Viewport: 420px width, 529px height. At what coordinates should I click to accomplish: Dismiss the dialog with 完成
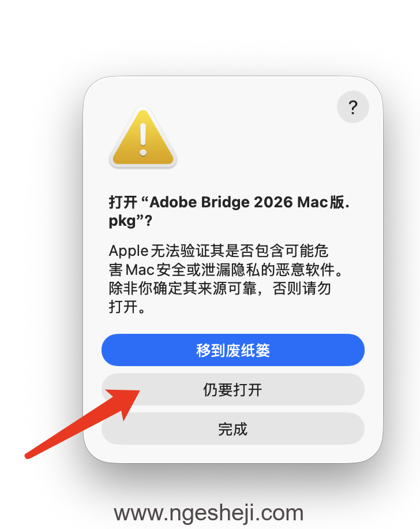coord(232,429)
